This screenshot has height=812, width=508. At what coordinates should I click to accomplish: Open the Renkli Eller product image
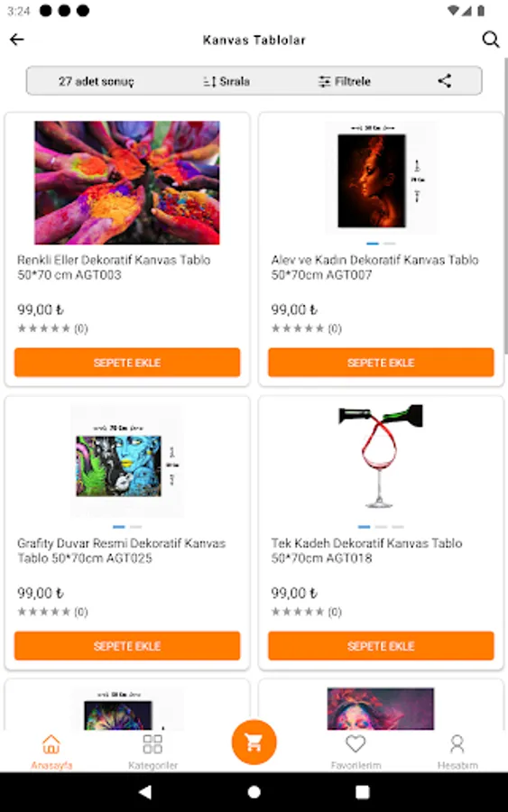pyautogui.click(x=127, y=183)
